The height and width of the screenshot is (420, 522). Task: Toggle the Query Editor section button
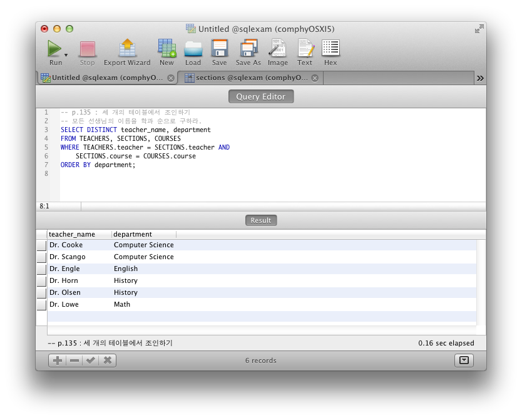click(261, 96)
